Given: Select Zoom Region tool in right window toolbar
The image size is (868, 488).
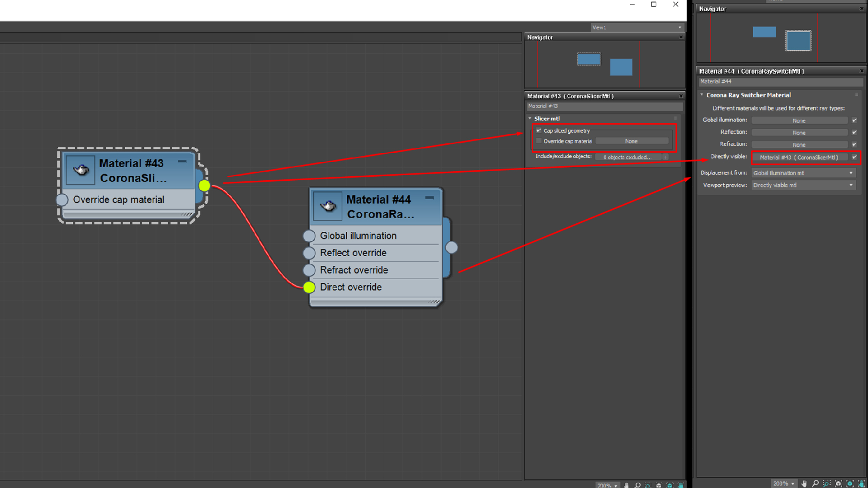Looking at the screenshot, I should coord(827,483).
